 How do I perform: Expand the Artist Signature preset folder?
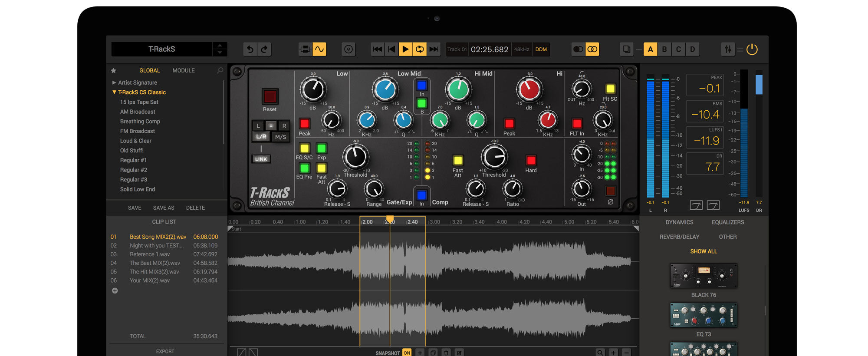tap(114, 82)
